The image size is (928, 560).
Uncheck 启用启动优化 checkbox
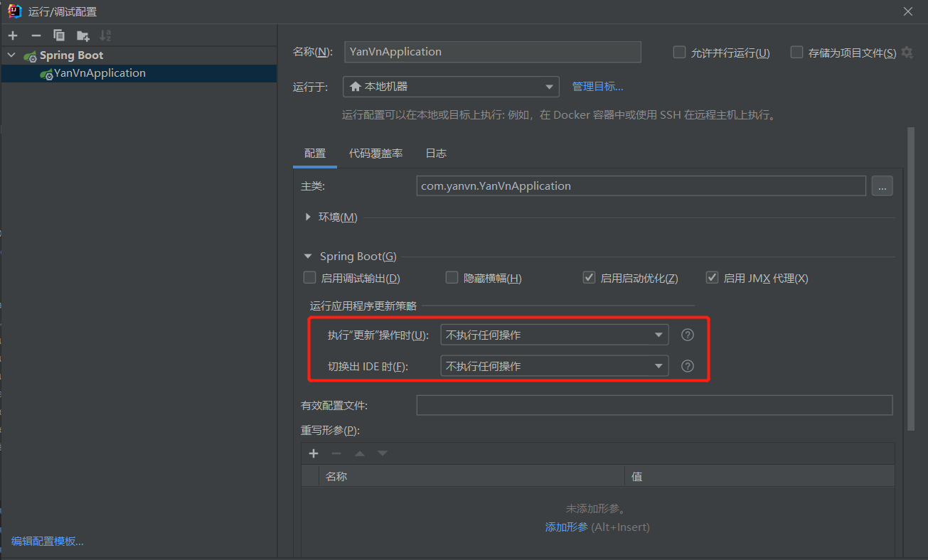589,278
